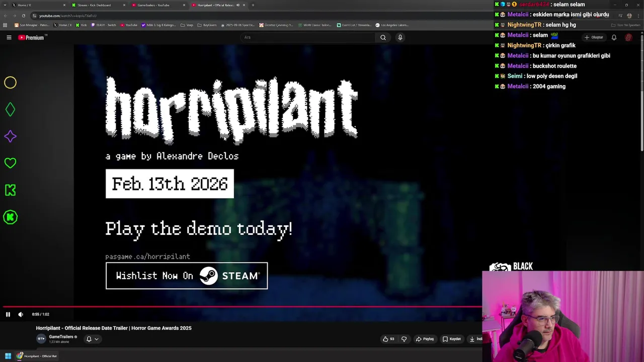The image size is (644, 362).
Task: Open the YouTube hamburger guide menu
Action: [9, 37]
